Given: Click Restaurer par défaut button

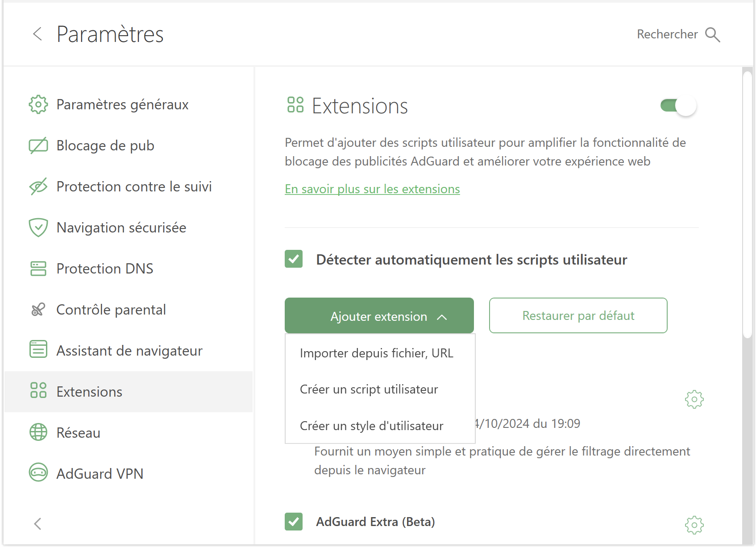Looking at the screenshot, I should tap(578, 315).
